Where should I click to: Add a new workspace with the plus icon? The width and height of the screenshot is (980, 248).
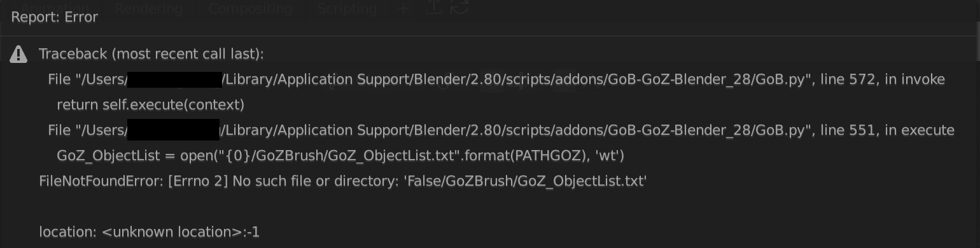coord(403,8)
